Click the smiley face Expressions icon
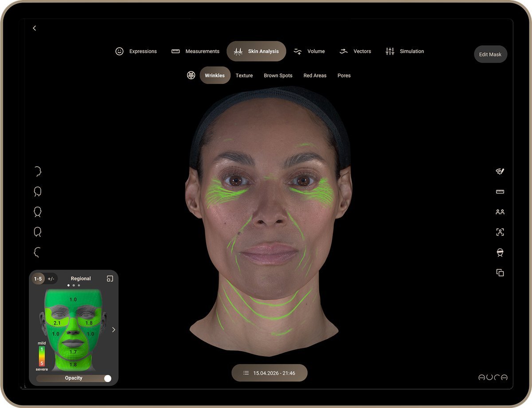Image resolution: width=532 pixels, height=408 pixels. [x=119, y=51]
